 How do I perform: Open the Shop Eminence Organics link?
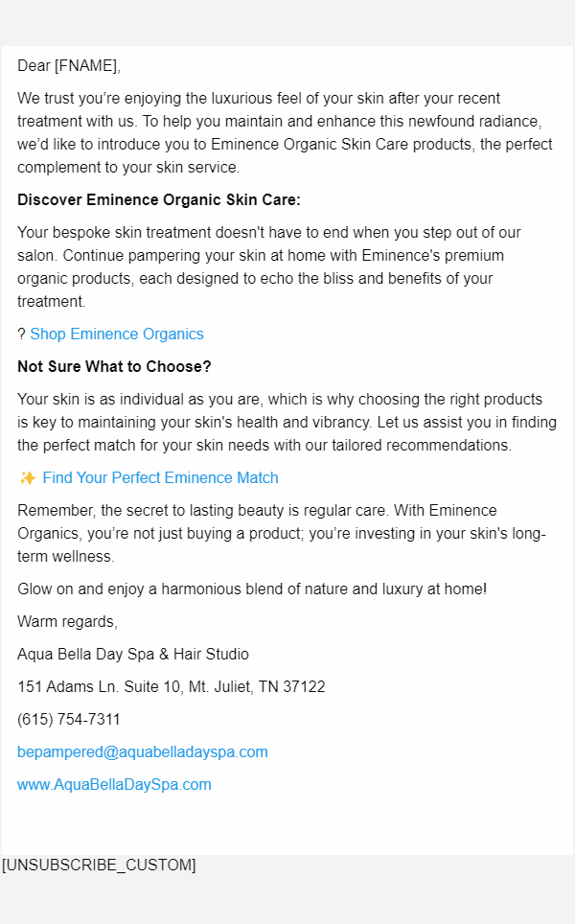(x=117, y=335)
